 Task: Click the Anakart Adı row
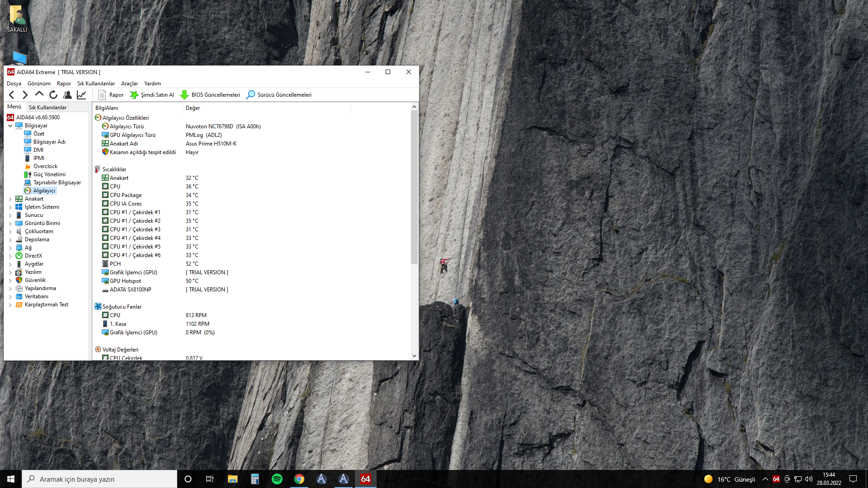point(251,144)
